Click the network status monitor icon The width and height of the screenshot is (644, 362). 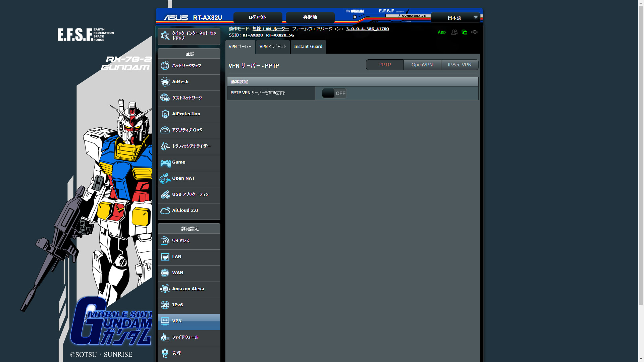(x=465, y=33)
